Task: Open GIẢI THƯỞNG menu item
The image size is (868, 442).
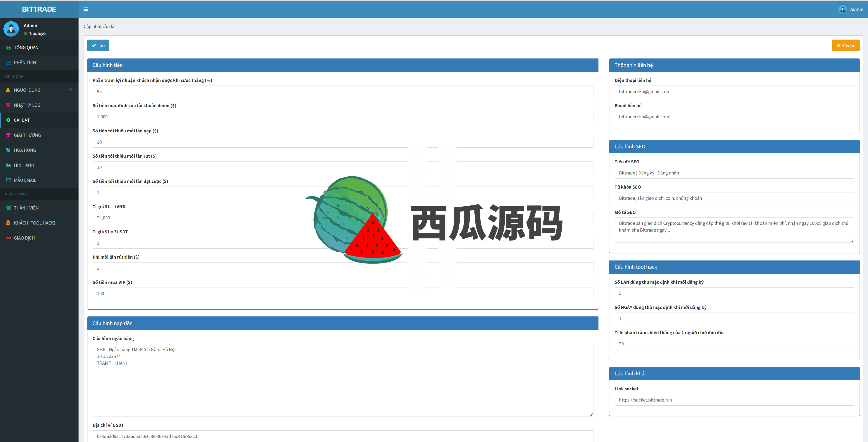Action: click(x=39, y=135)
